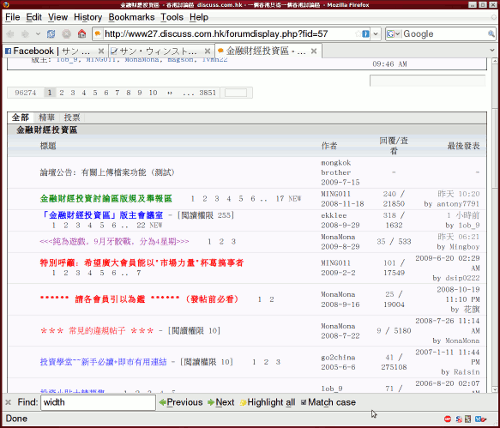
Task: Open thread 常見的違規帖子
Action: pos(97,331)
